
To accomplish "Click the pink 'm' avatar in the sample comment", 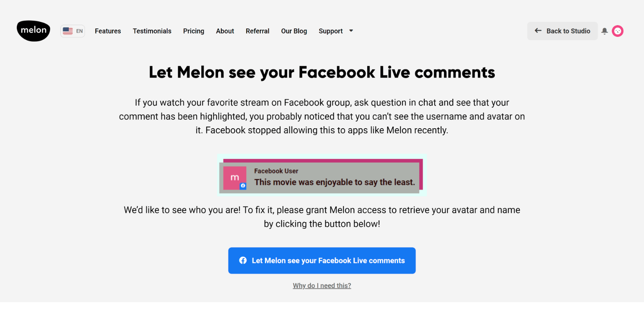I will tap(234, 178).
